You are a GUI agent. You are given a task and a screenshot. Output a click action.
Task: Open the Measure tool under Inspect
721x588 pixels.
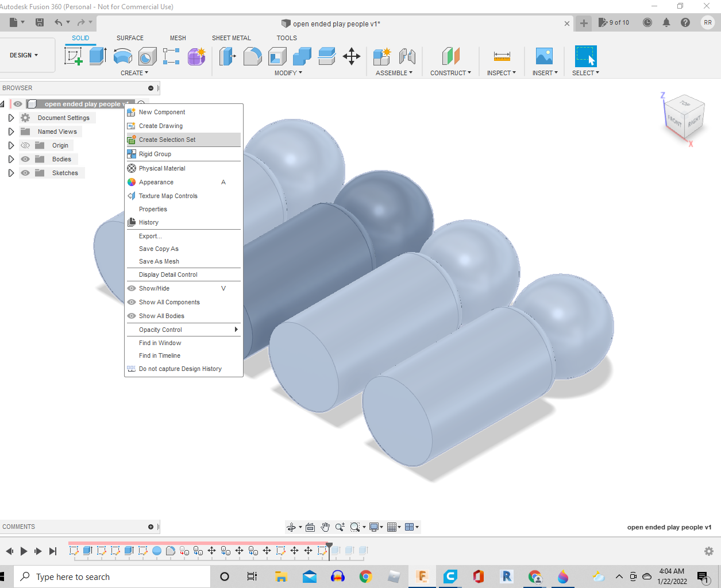tap(501, 56)
